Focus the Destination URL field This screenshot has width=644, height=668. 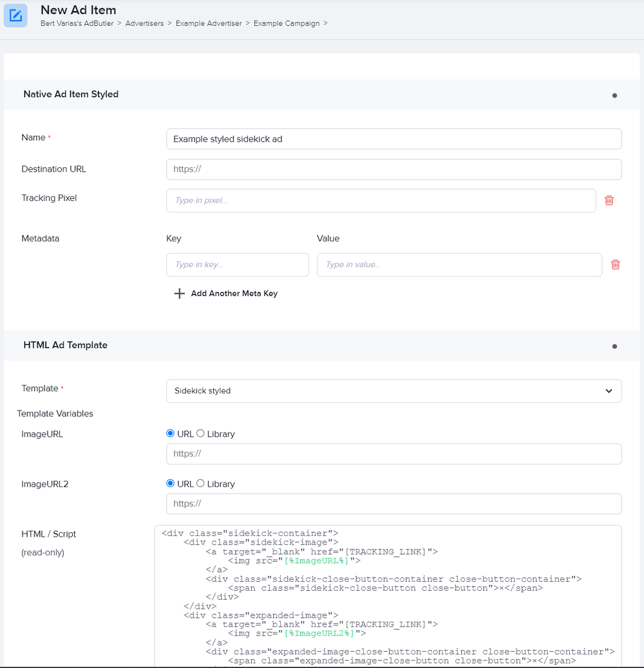(394, 169)
